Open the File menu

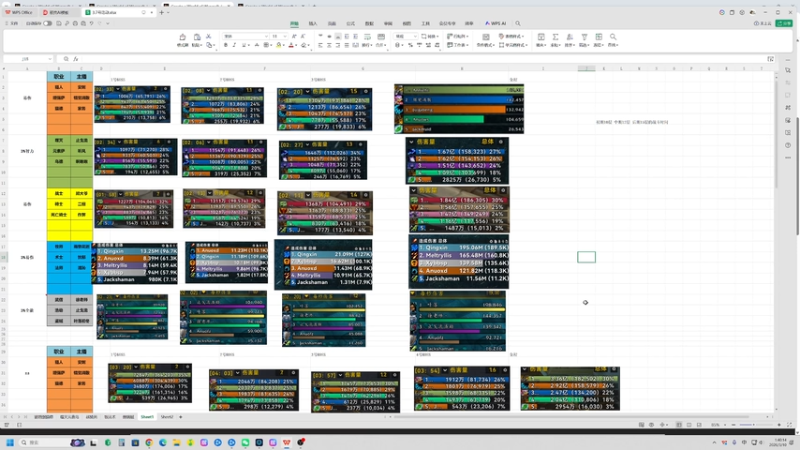click(12, 23)
